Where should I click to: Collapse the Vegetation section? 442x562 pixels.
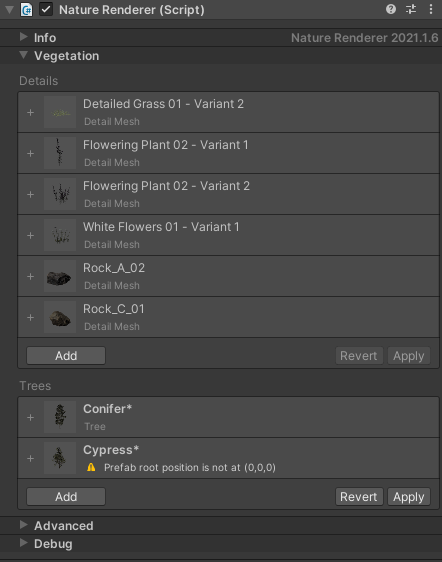[x=24, y=55]
